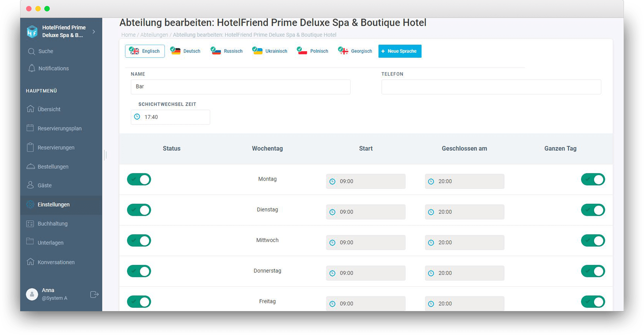Click the Telefon input field
Viewport: 644px width, 335px height.
click(x=491, y=87)
